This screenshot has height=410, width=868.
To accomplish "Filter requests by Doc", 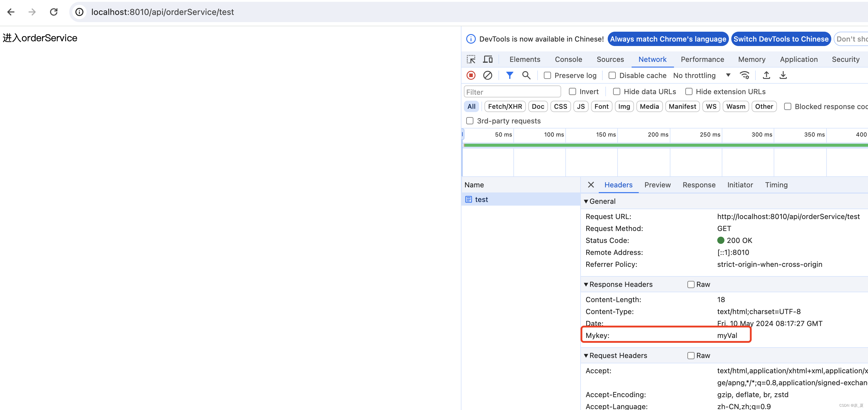I will [538, 107].
